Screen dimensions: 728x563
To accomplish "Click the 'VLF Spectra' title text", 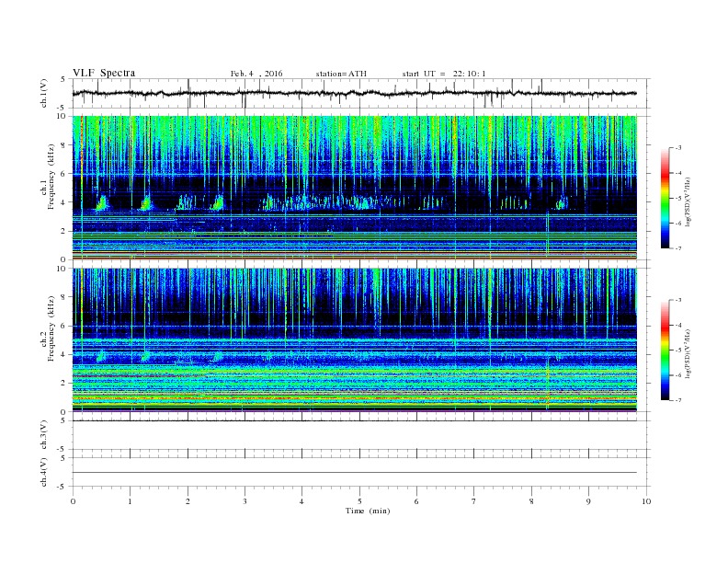I will (104, 73).
